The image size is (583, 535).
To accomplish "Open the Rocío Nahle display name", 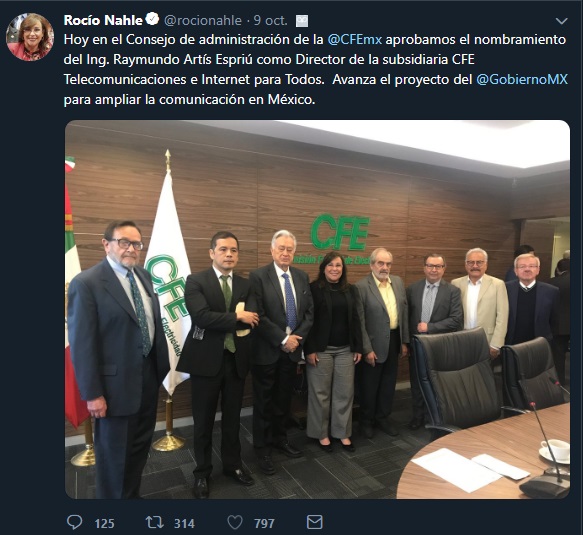I will point(103,20).
